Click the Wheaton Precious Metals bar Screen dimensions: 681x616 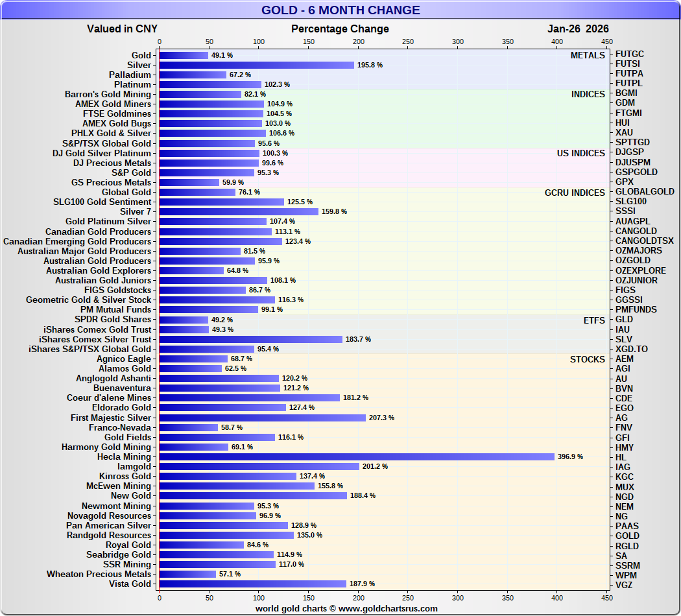187,574
